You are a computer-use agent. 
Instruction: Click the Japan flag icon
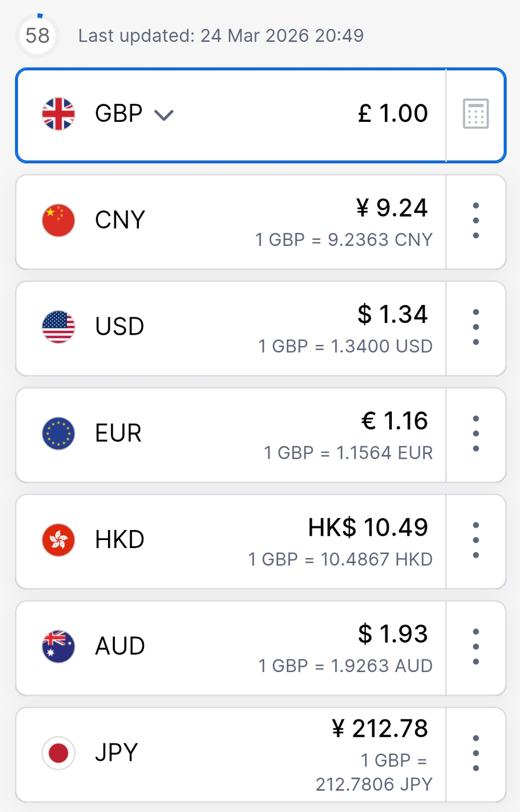(x=58, y=753)
